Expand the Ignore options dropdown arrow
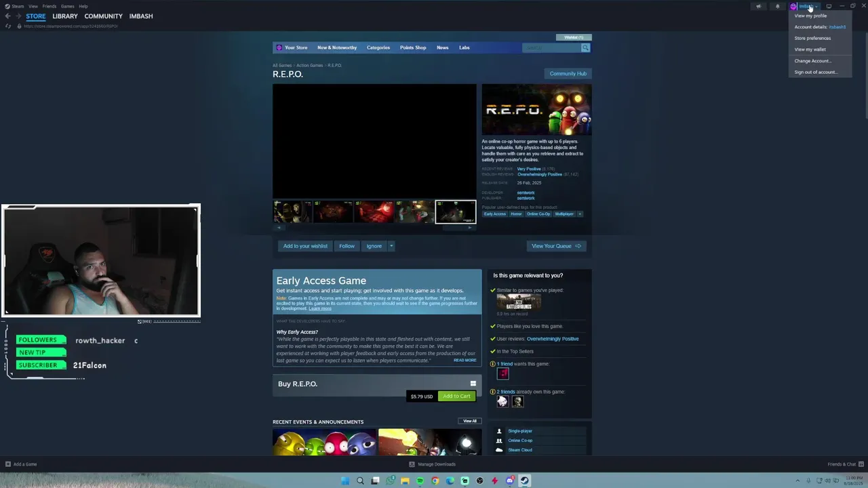Screen dimensions: 868x488 coord(391,246)
